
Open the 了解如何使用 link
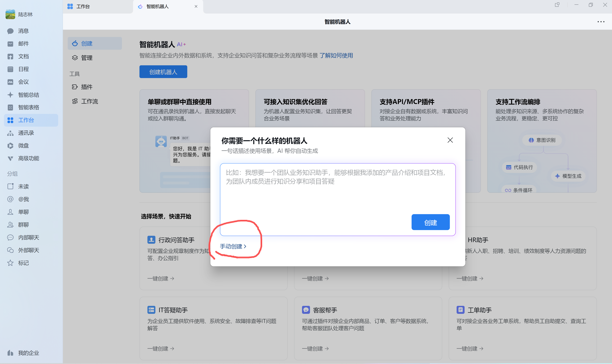pyautogui.click(x=336, y=55)
